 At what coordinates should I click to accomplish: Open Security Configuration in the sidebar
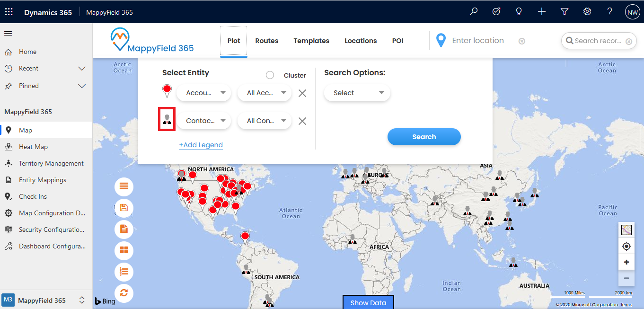pos(46,230)
